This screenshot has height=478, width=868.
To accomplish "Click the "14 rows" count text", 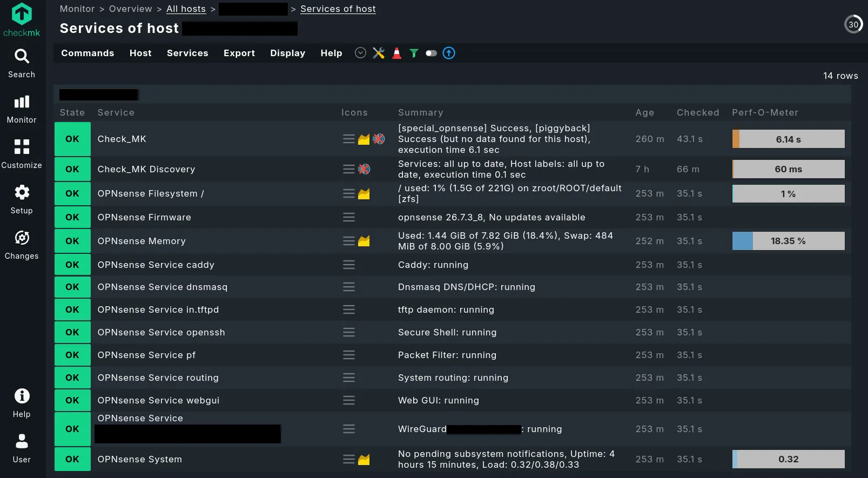I will 840,76.
